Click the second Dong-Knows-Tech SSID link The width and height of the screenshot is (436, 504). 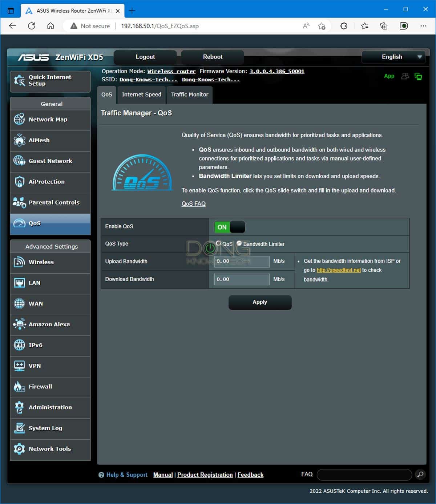(x=211, y=80)
